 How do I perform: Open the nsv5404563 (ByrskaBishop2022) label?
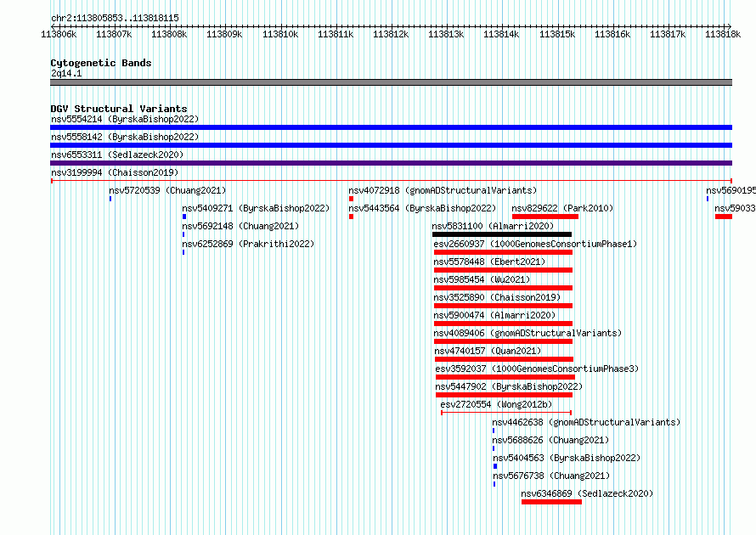coord(567,458)
